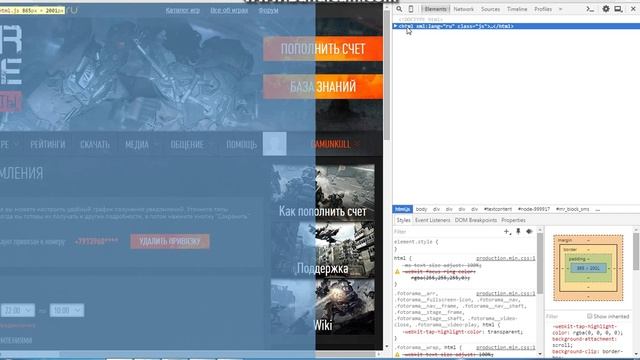Click the box model content size value
640x360 pixels.
[588, 268]
